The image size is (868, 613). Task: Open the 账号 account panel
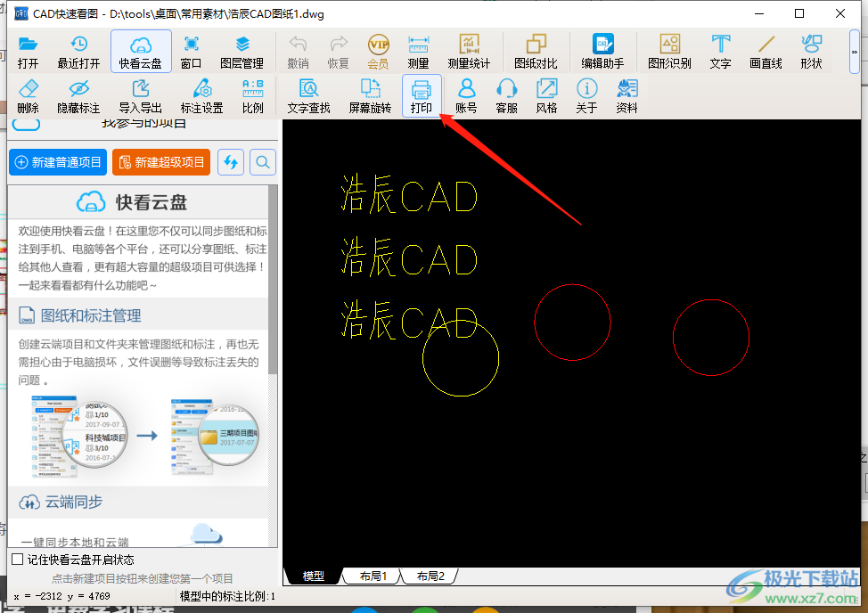[466, 96]
